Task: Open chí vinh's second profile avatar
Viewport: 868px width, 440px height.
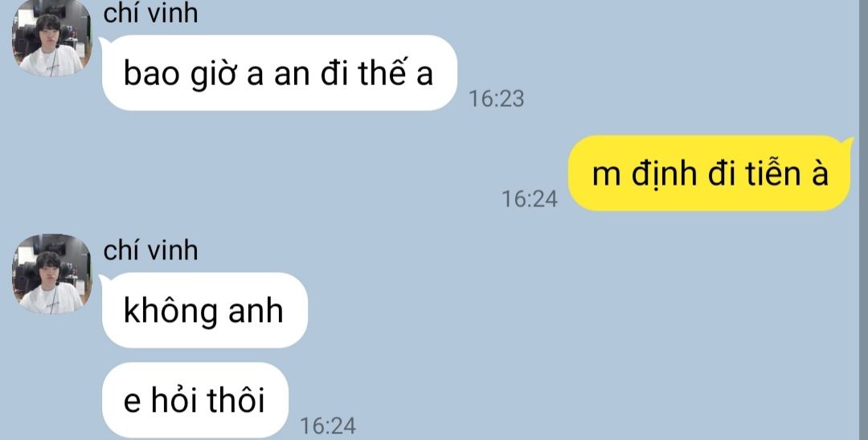Action: [51, 274]
